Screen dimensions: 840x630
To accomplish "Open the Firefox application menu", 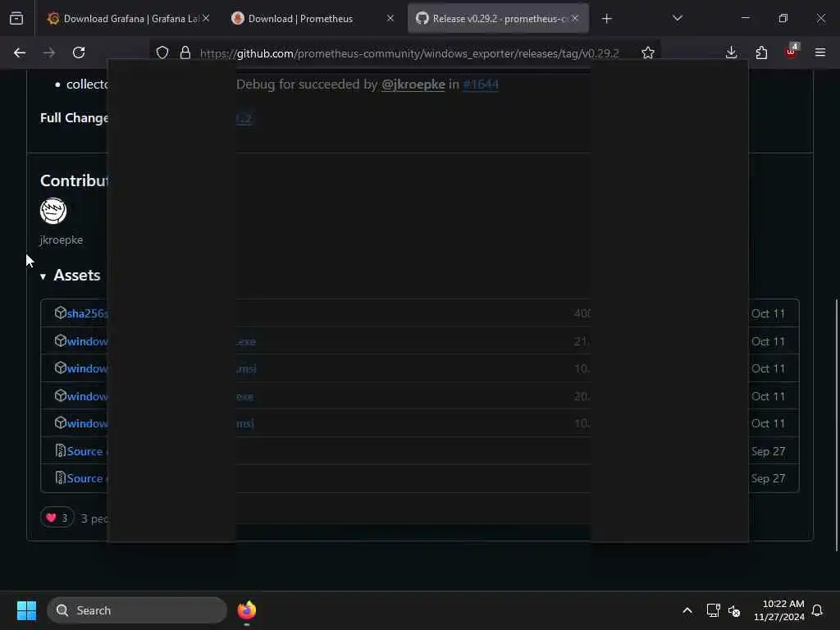I will [x=819, y=52].
